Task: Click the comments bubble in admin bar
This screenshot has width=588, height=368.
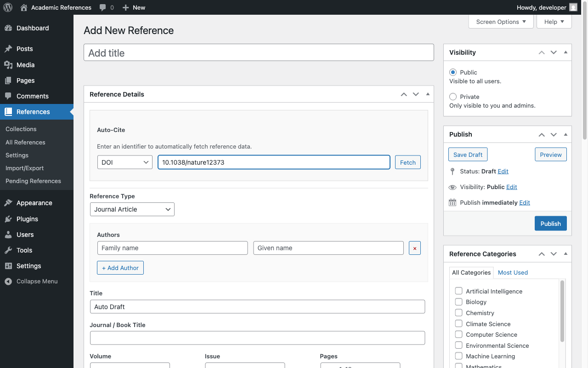Action: 103,7
